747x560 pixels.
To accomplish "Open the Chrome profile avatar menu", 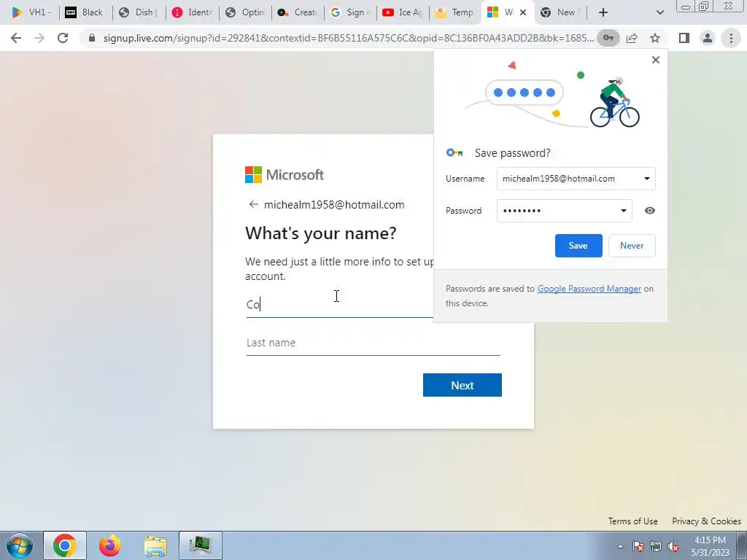I will pos(708,38).
